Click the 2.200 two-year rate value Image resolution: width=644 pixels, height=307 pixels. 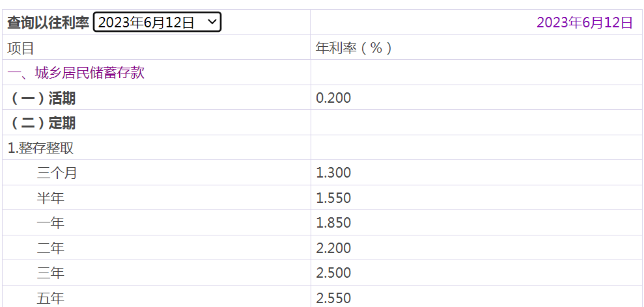pos(333,248)
